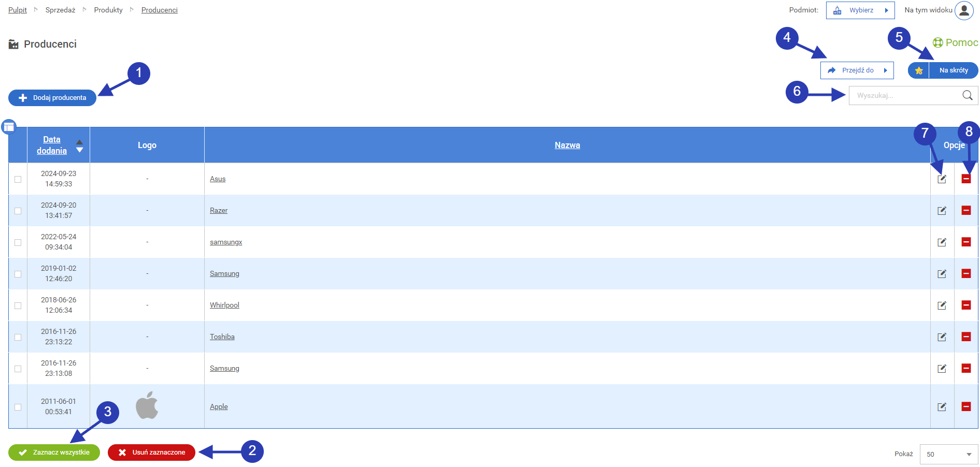Select the checkbox for samsungx row

pos(18,242)
